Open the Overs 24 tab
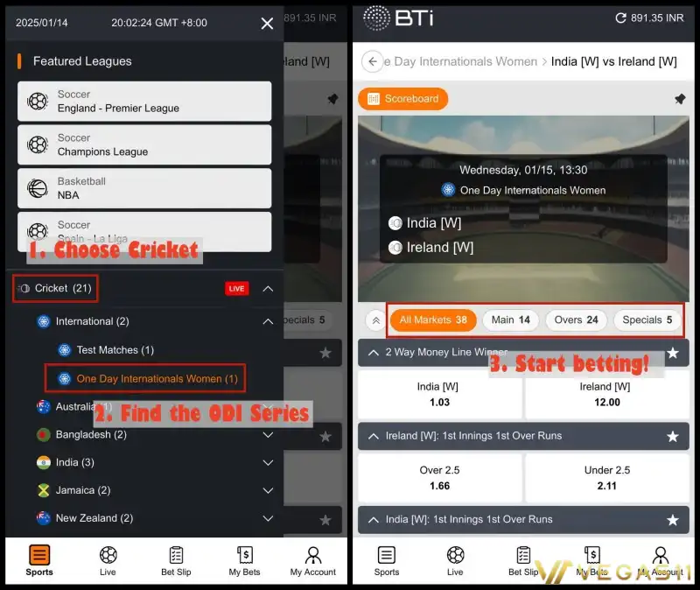 click(x=576, y=320)
